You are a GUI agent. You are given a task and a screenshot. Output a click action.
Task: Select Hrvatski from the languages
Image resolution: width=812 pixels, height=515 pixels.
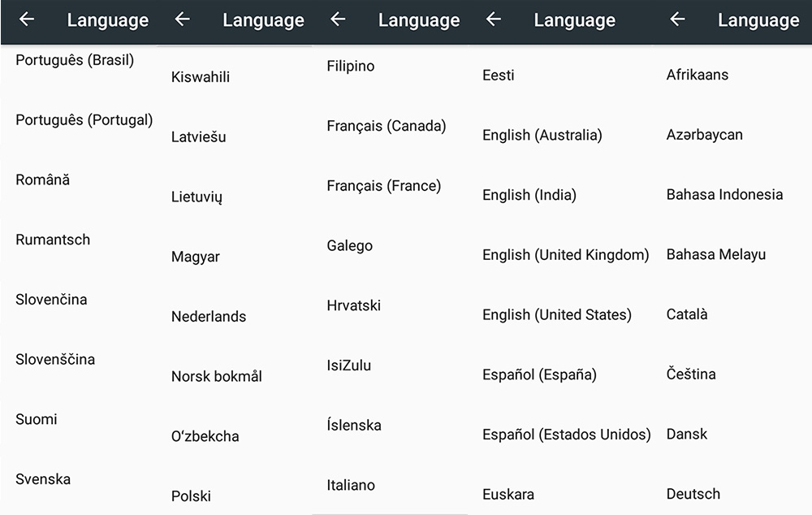[x=354, y=305]
